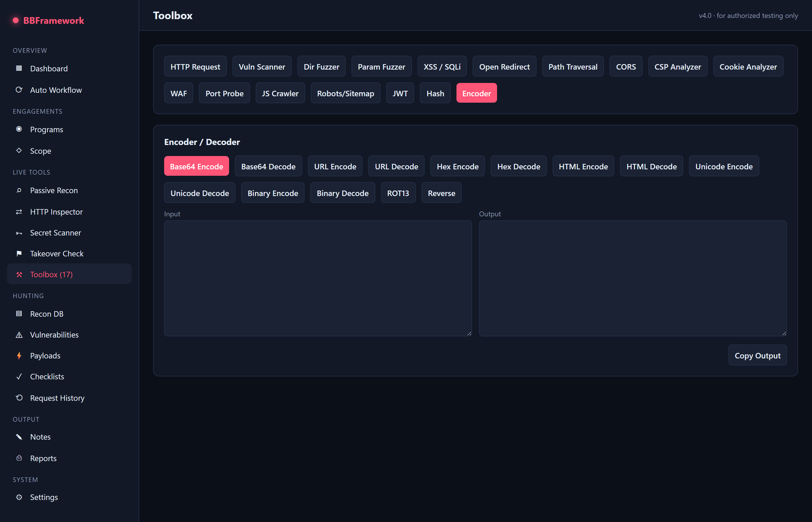Open the Dir Fuzzer tool

[321, 66]
